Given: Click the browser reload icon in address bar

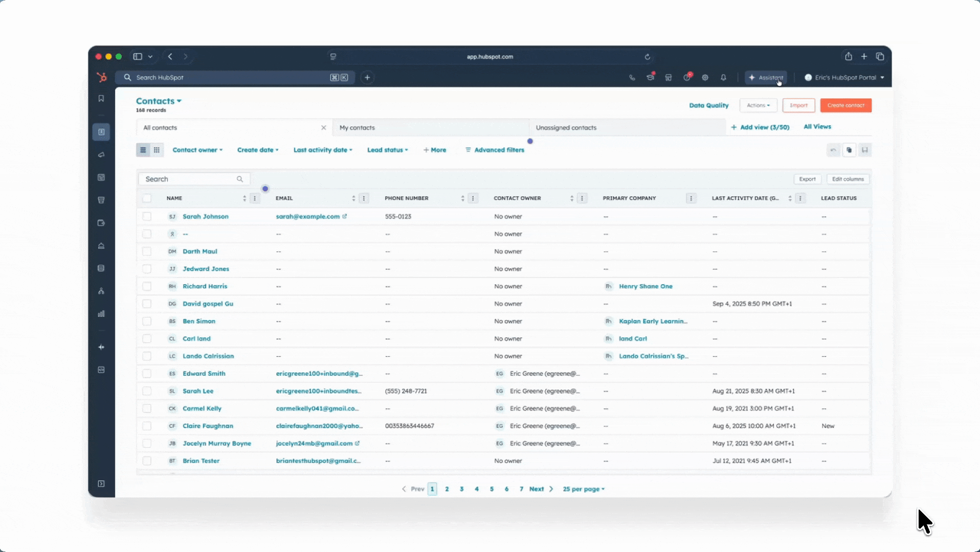Looking at the screenshot, I should pyautogui.click(x=648, y=57).
